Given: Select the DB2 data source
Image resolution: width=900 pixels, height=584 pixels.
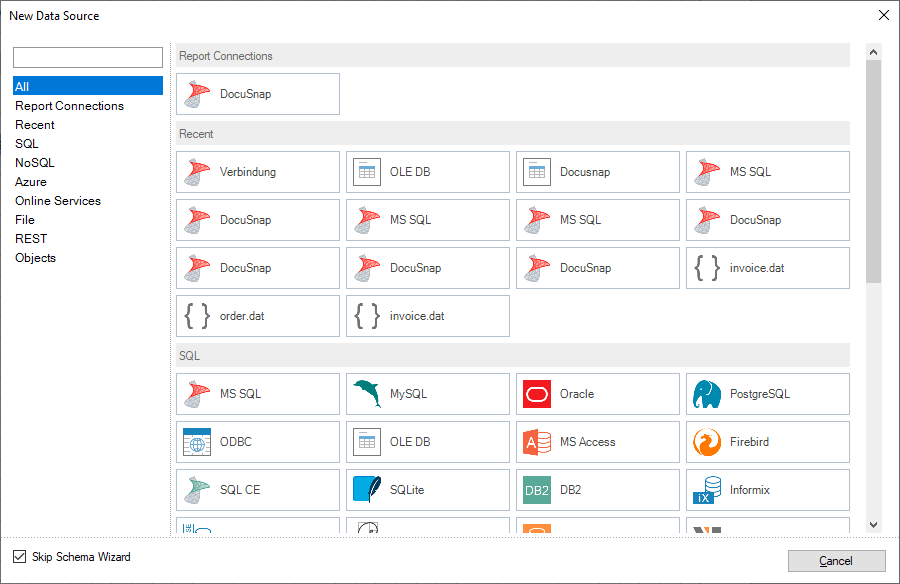Looking at the screenshot, I should point(598,490).
